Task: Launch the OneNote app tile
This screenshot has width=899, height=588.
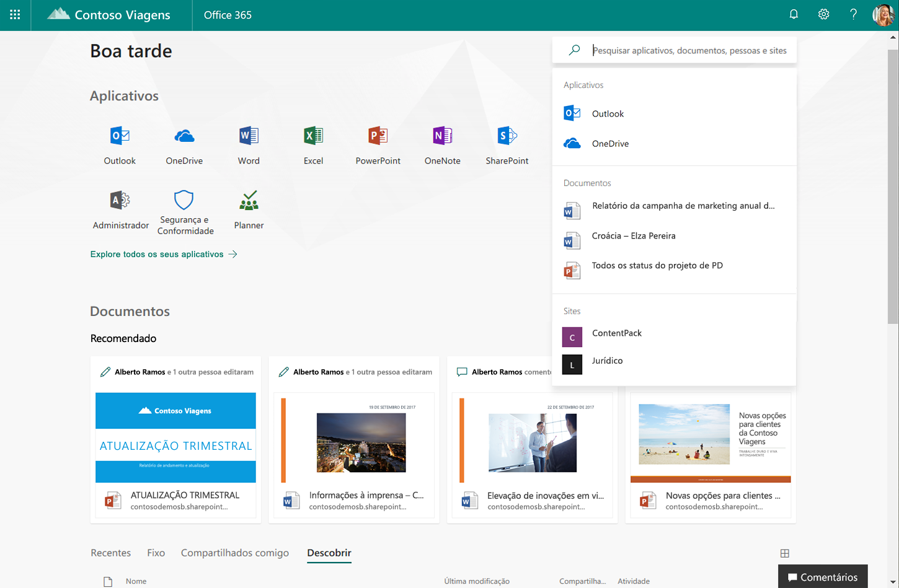Action: click(442, 145)
